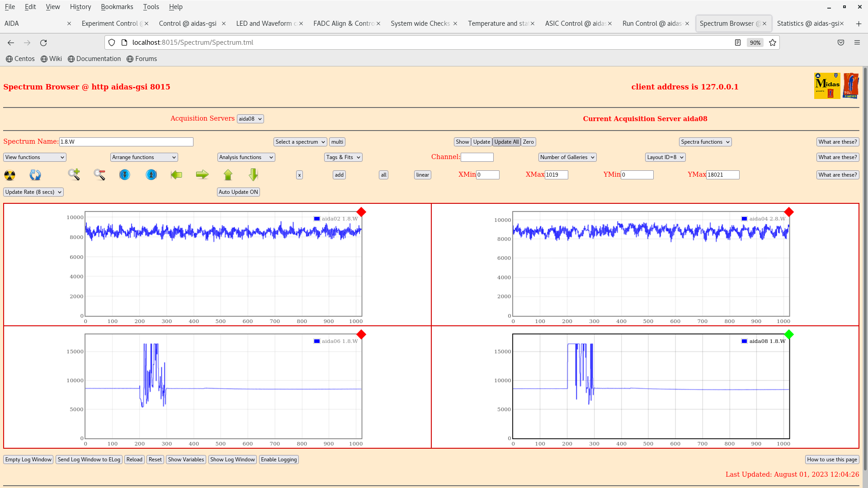
Task: Click the blue double down-arrow icon
Action: point(125,175)
